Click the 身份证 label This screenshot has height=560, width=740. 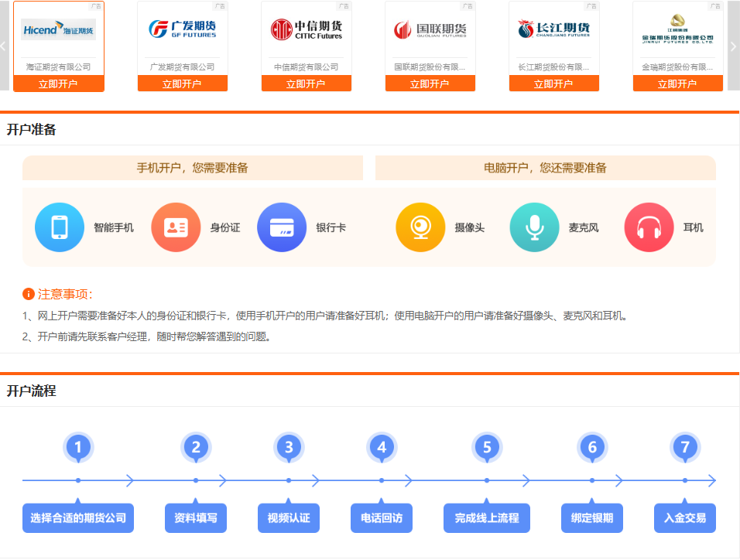coord(225,228)
